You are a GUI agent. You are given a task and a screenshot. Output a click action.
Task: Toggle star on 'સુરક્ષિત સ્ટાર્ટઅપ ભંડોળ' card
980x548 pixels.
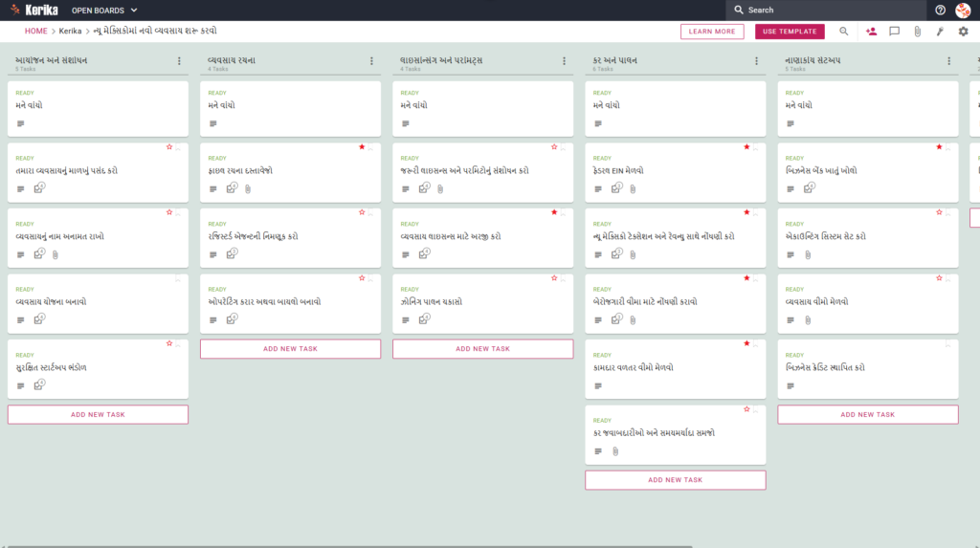click(x=169, y=343)
